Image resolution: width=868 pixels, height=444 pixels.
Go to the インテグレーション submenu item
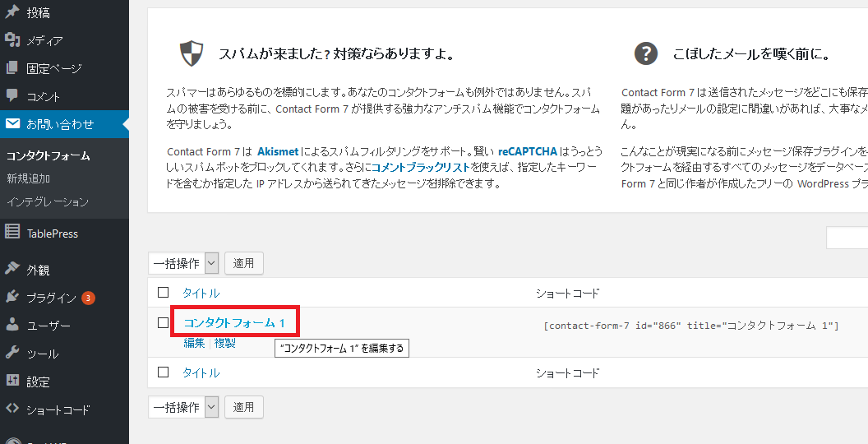point(47,201)
